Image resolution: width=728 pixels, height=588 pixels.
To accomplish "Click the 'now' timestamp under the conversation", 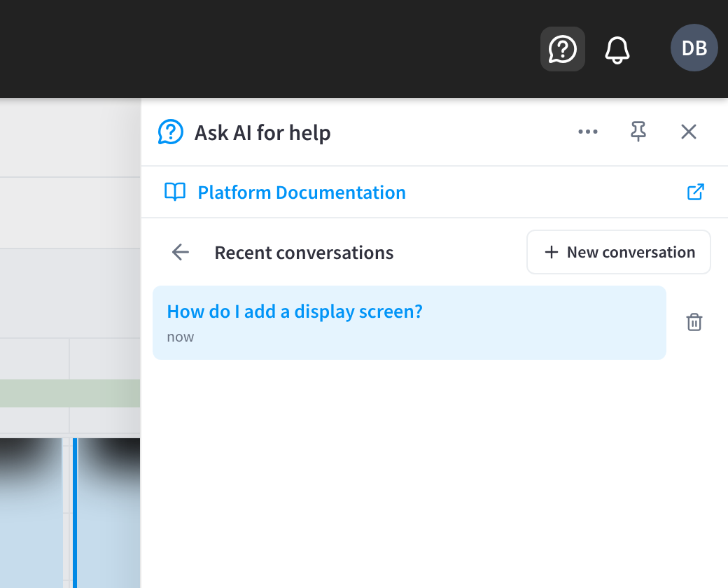I will pos(180,337).
